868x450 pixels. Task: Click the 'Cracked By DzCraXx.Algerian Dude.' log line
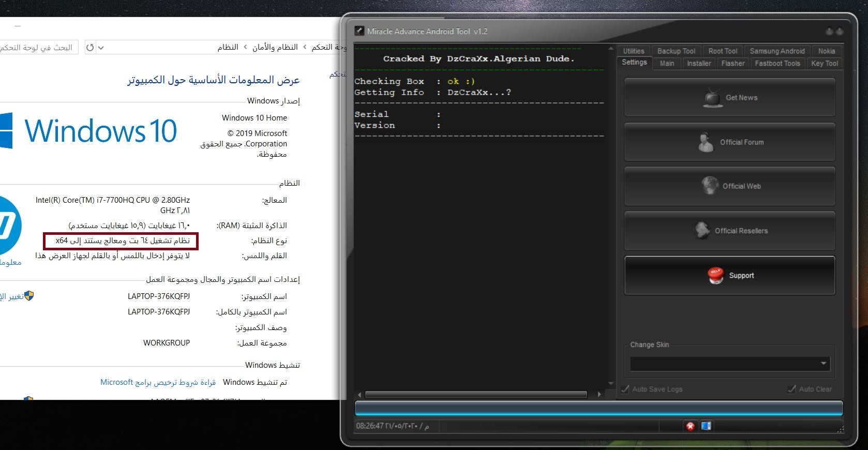pos(478,59)
